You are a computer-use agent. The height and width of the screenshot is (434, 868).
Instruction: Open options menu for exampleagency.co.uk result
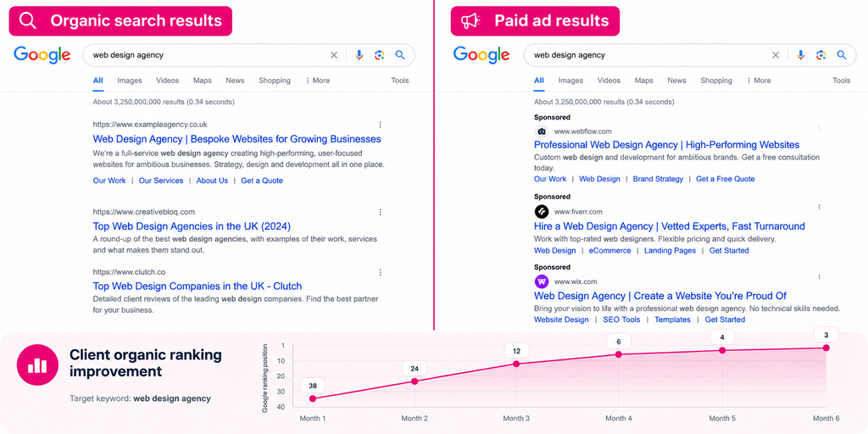[x=381, y=125]
